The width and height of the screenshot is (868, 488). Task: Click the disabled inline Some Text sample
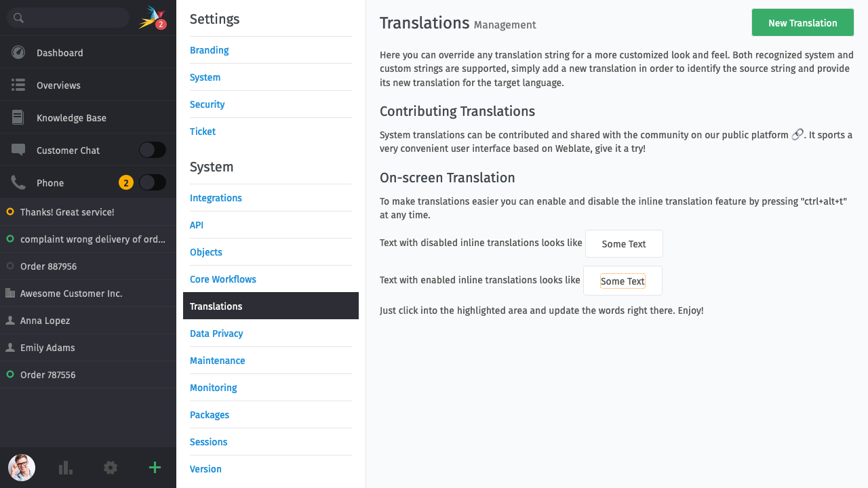click(x=624, y=243)
